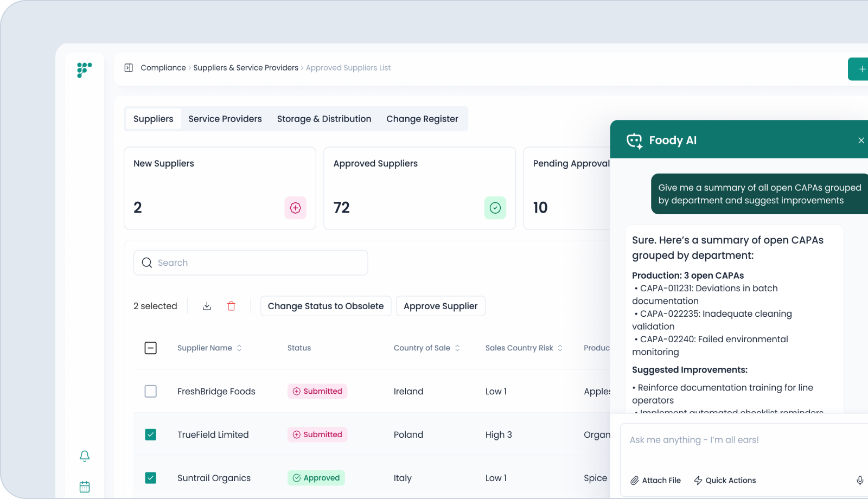This screenshot has height=499, width=868.
Task: Click the CAPA-02240 line in chat
Action: (710, 346)
